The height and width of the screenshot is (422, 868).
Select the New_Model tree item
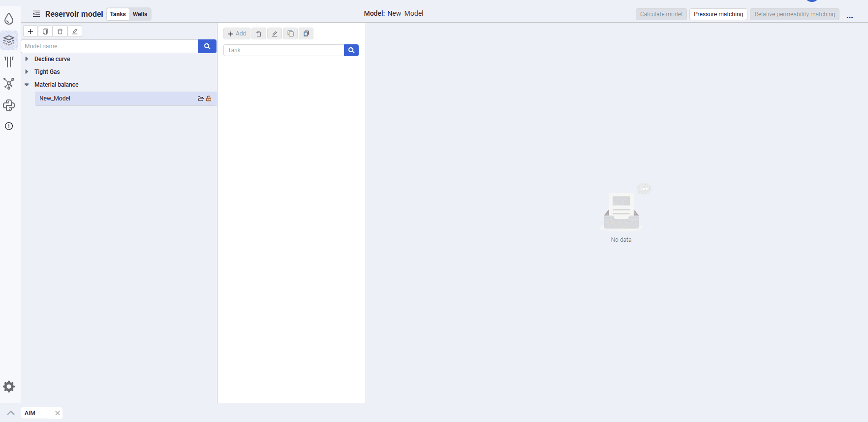(x=126, y=98)
